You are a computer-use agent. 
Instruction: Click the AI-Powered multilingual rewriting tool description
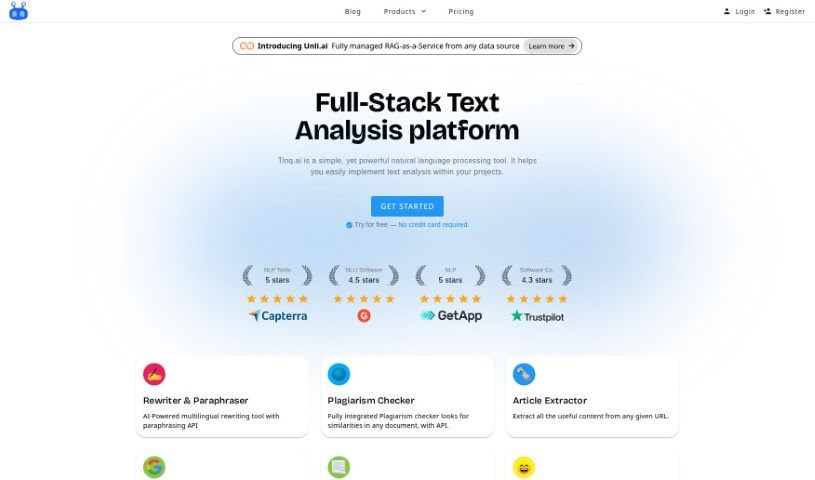tap(211, 421)
